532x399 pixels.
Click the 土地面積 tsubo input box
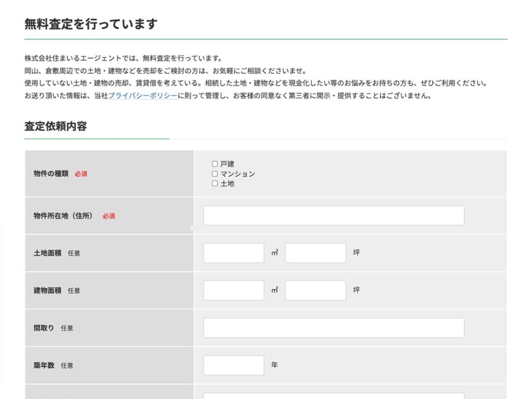click(315, 252)
